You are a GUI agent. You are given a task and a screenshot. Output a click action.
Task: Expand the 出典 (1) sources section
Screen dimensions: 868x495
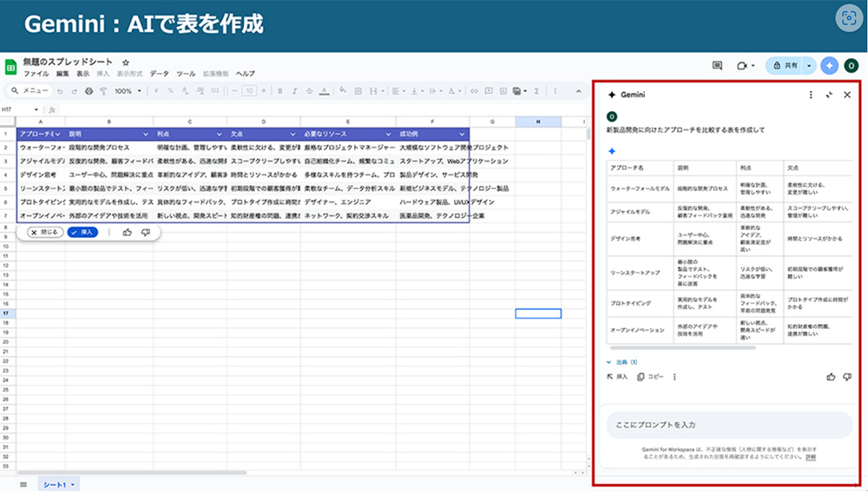[x=622, y=363]
